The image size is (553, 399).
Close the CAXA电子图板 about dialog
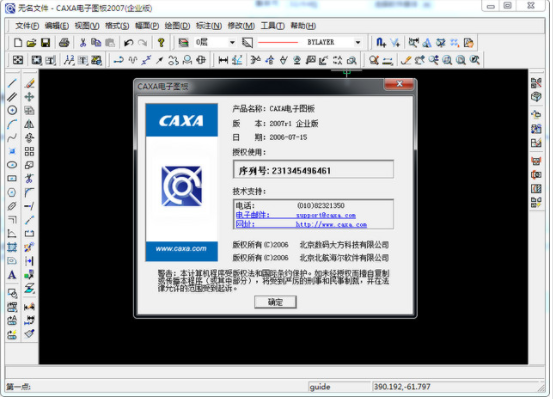pos(399,84)
